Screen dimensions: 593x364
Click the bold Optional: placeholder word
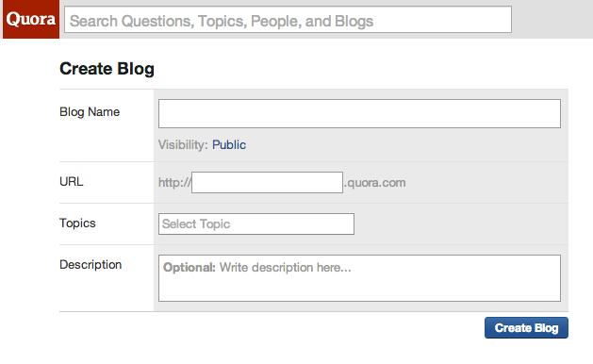click(189, 268)
